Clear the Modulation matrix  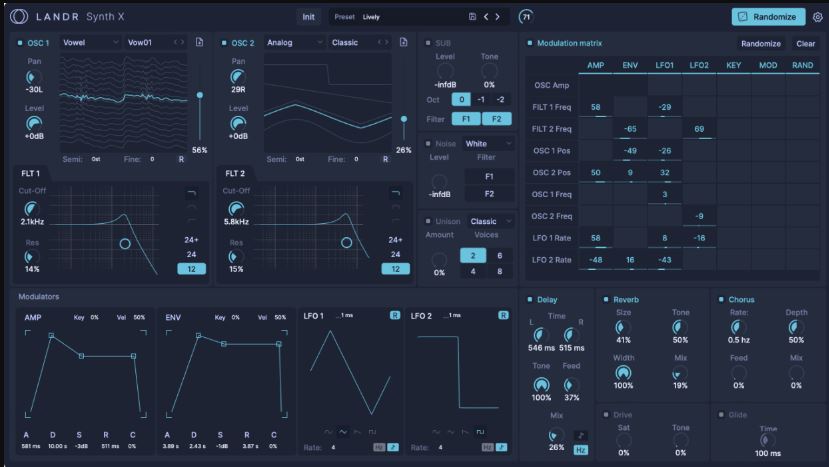coord(805,43)
